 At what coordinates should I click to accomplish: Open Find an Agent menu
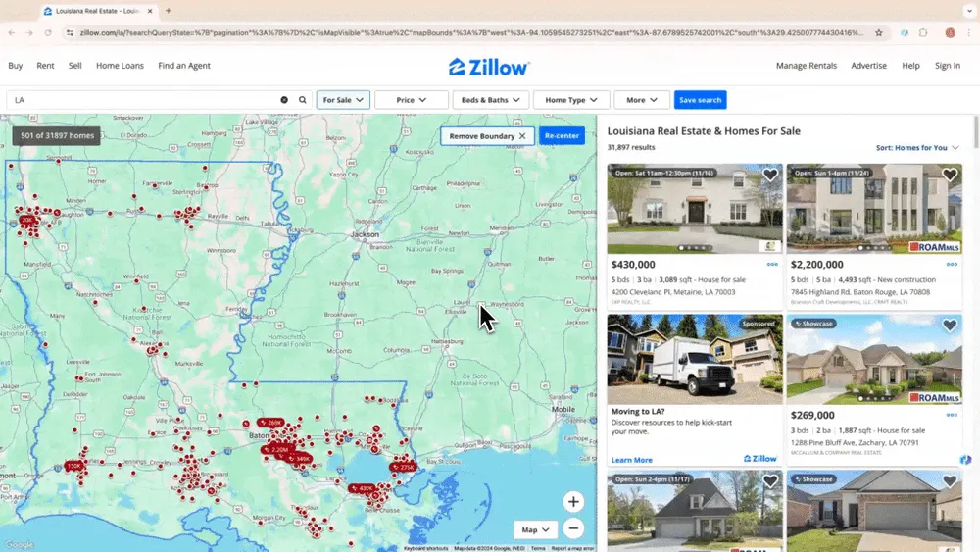(184, 66)
